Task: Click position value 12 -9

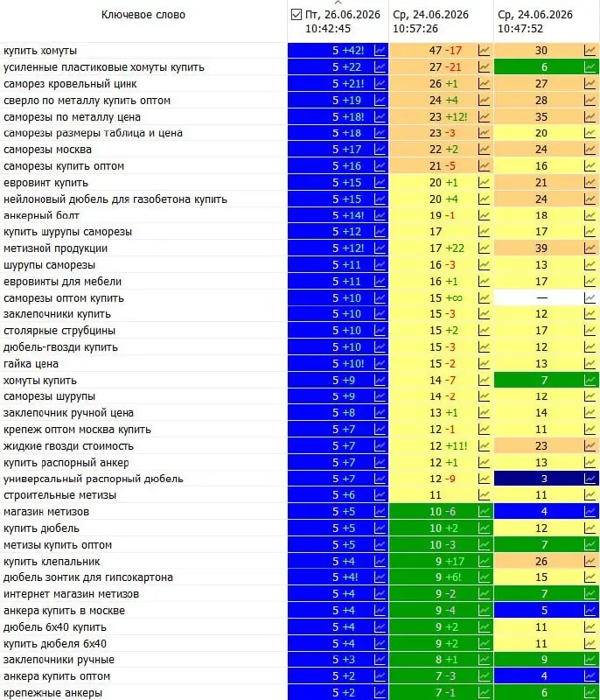Action: (x=443, y=479)
